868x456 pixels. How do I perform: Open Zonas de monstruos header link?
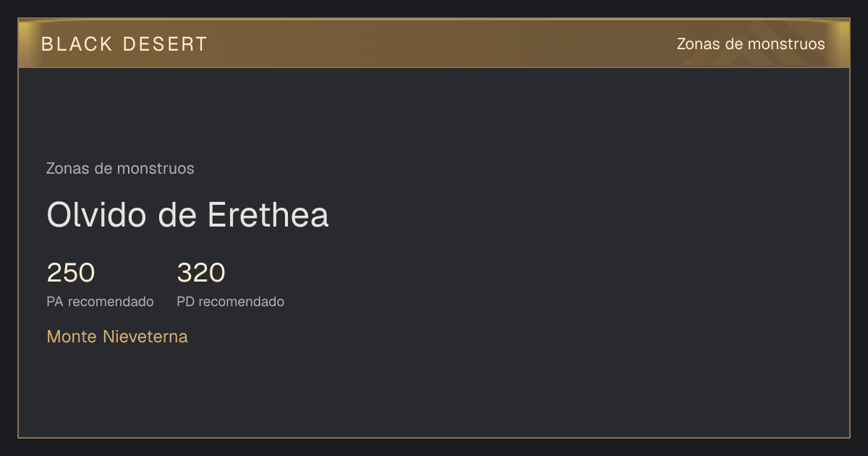(x=751, y=44)
